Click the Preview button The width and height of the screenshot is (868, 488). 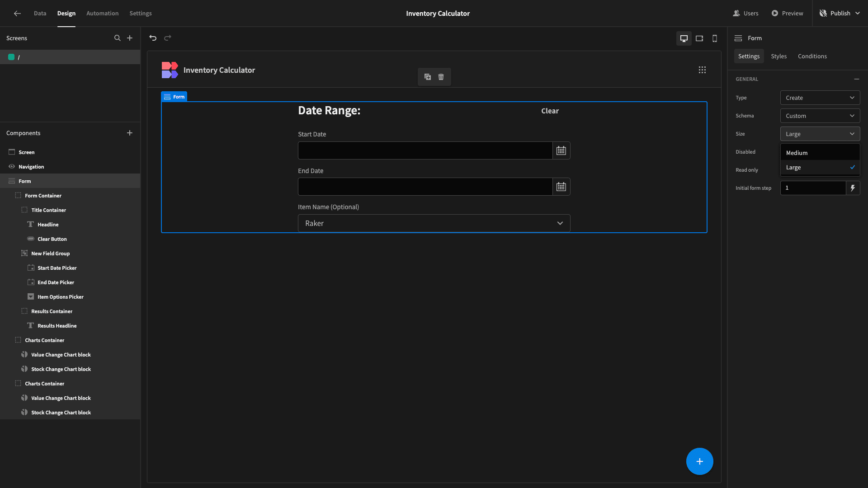(787, 13)
